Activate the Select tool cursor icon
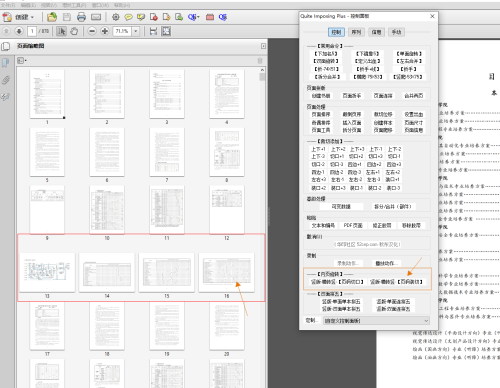This screenshot has height=388, width=500. click(61, 31)
